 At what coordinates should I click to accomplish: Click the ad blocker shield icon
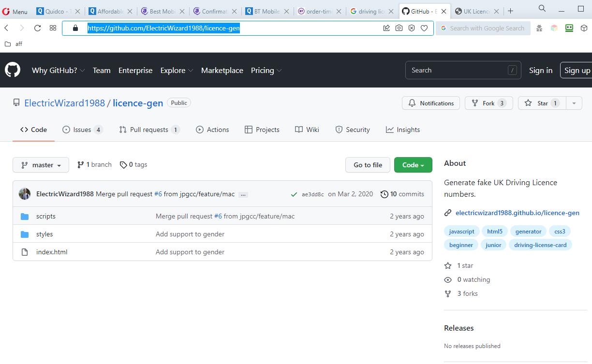[x=412, y=28]
